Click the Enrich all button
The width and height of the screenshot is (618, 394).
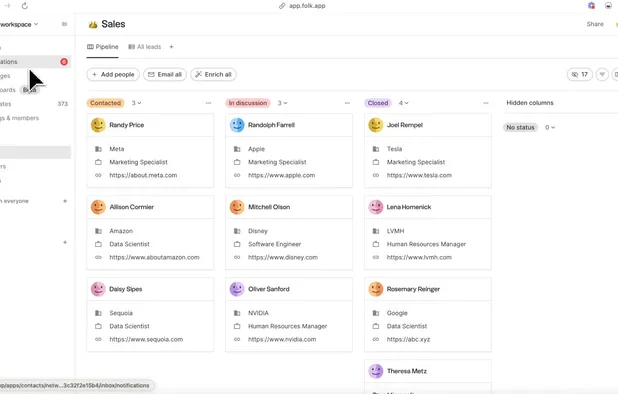pyautogui.click(x=213, y=74)
